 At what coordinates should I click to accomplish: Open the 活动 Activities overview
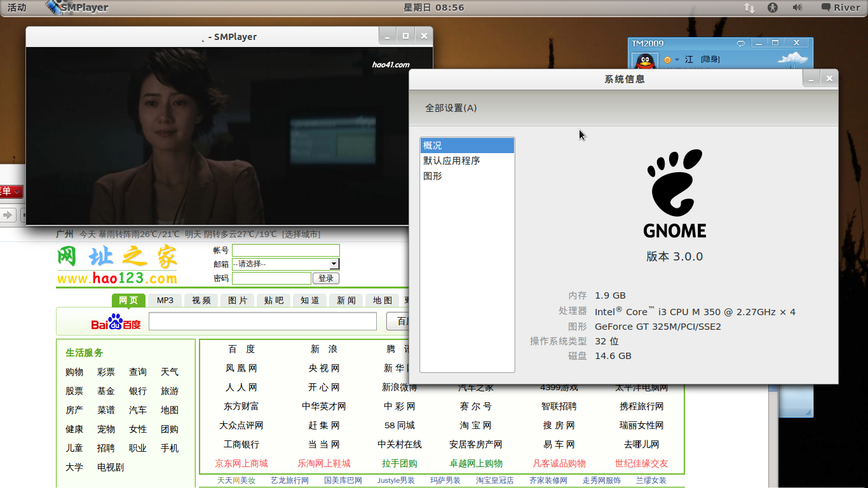tap(17, 8)
